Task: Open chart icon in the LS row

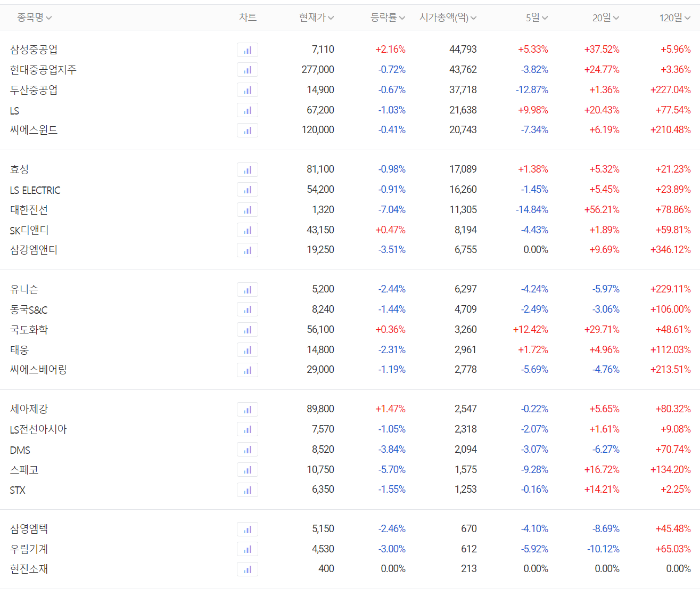Action: pyautogui.click(x=248, y=110)
